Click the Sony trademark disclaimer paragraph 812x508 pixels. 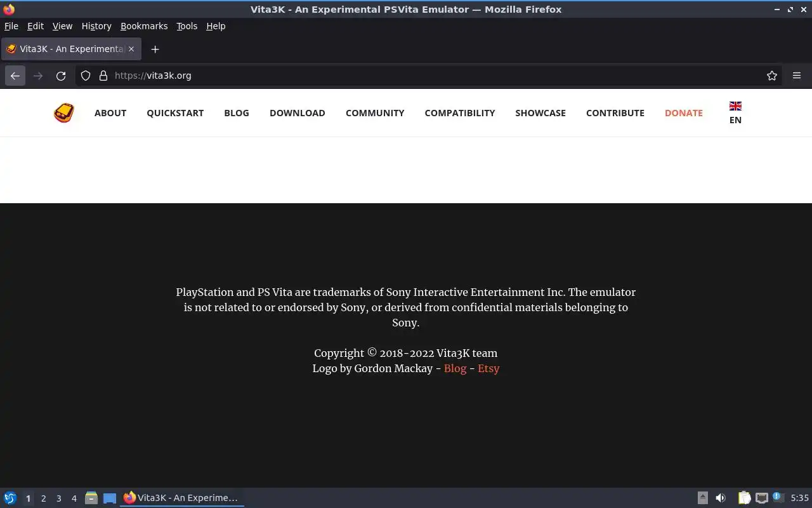[x=406, y=307]
